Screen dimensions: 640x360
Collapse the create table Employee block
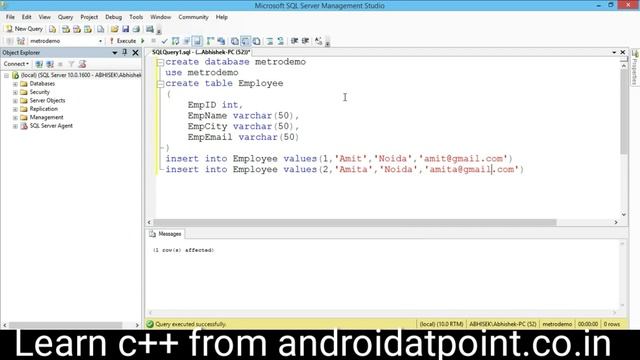[160, 84]
